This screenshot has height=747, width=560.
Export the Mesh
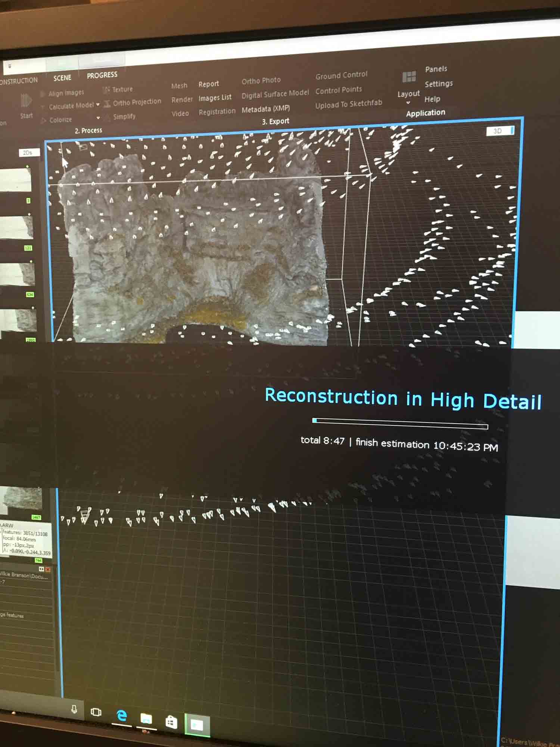(x=179, y=86)
